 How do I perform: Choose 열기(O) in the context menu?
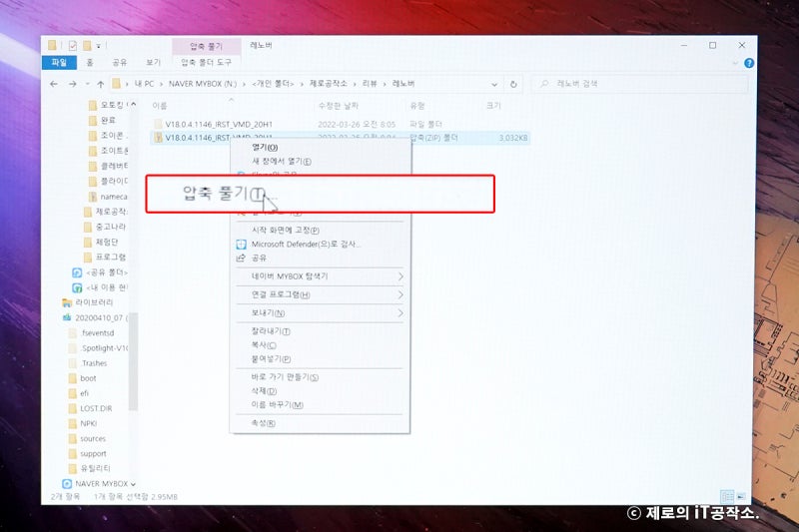265,147
